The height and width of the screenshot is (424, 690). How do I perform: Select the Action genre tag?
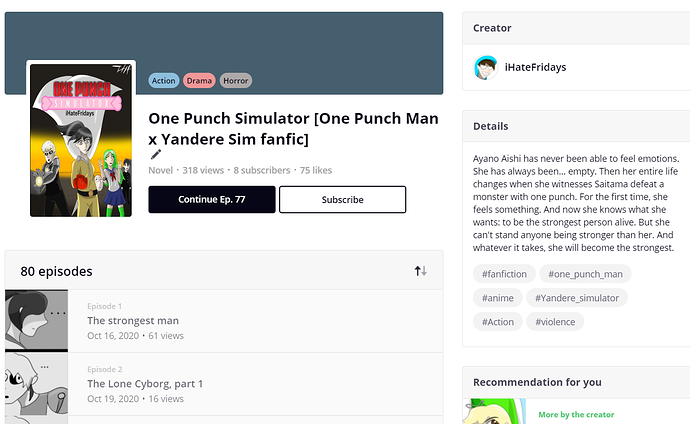click(x=164, y=80)
